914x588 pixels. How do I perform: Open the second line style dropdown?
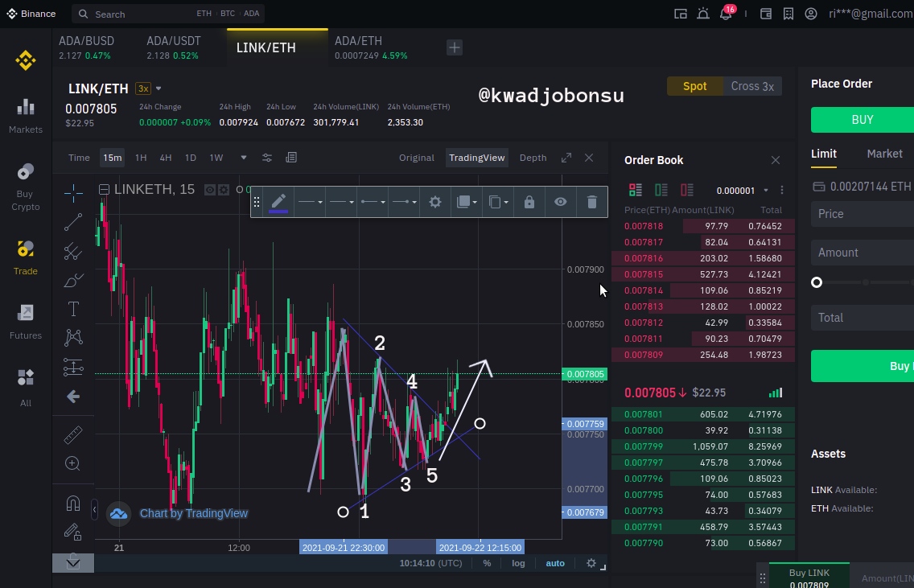tap(341, 202)
